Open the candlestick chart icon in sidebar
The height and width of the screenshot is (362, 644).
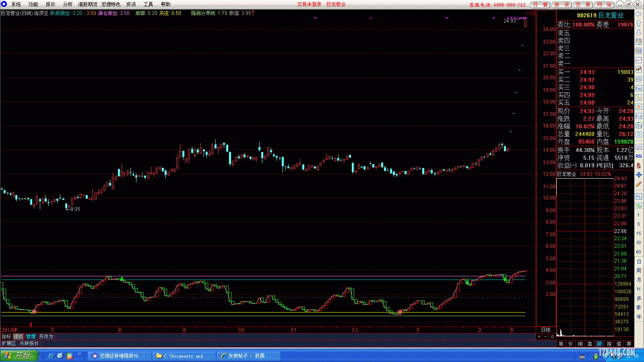[x=639, y=70]
